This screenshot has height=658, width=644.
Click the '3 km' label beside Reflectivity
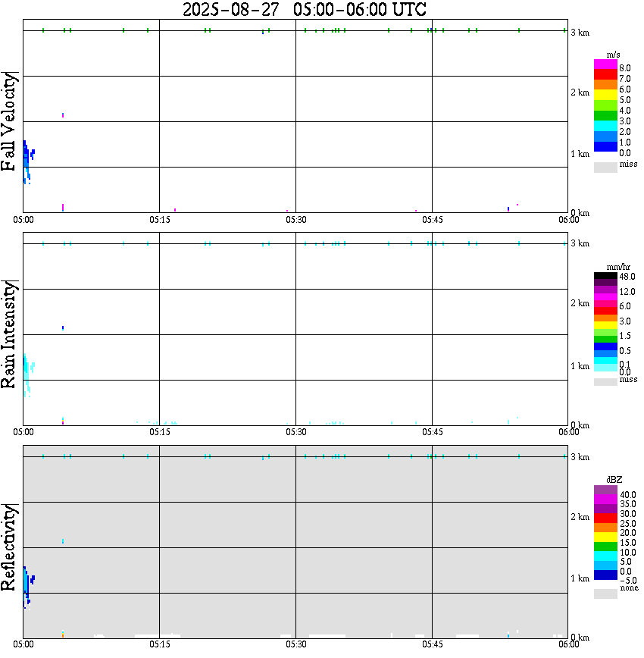(580, 456)
